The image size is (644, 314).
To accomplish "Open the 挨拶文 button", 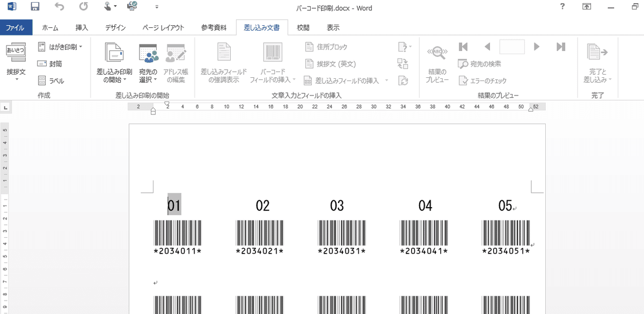I will coord(16,62).
